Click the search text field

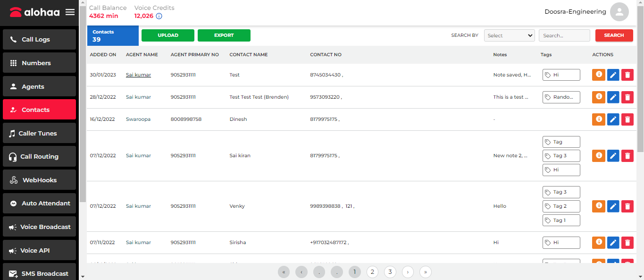(564, 35)
